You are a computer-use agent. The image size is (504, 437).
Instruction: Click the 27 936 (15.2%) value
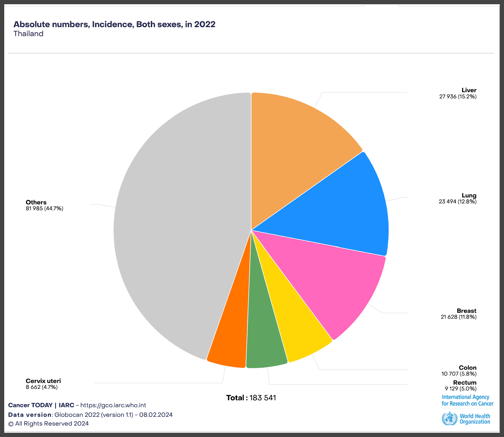458,96
